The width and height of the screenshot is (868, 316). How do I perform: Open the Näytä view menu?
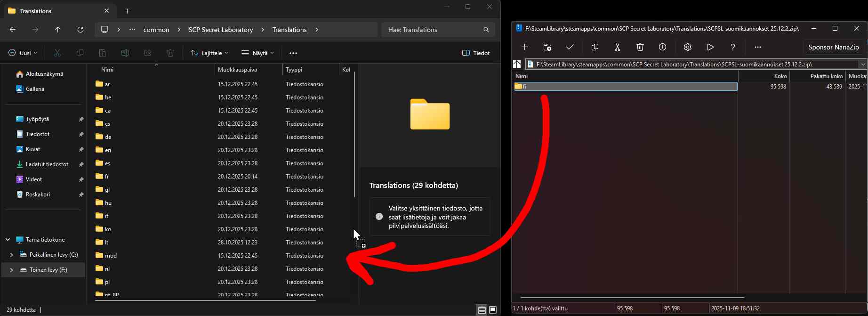[258, 53]
